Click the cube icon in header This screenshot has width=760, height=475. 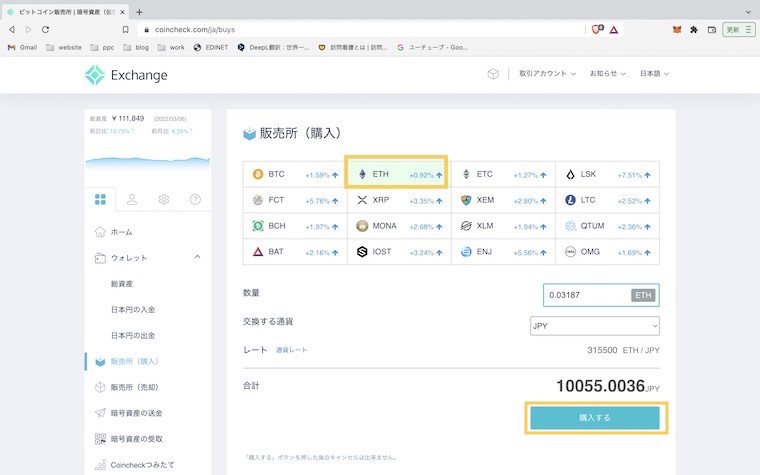point(493,74)
